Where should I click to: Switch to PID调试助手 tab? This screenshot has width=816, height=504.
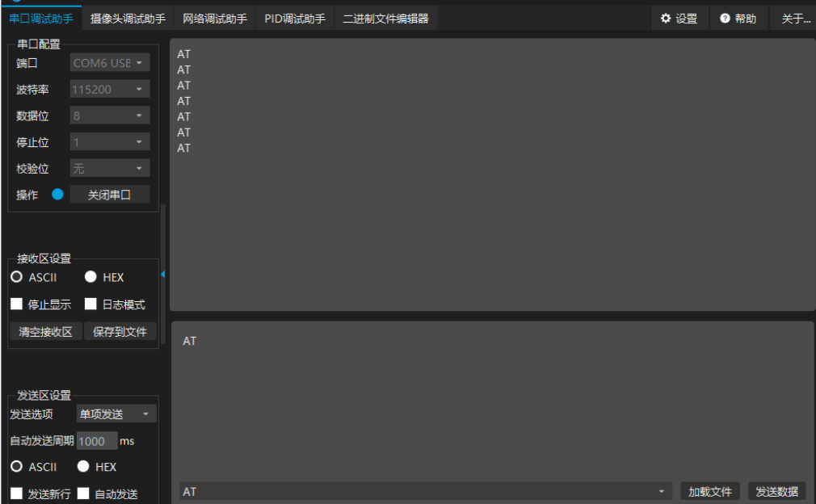tap(295, 19)
